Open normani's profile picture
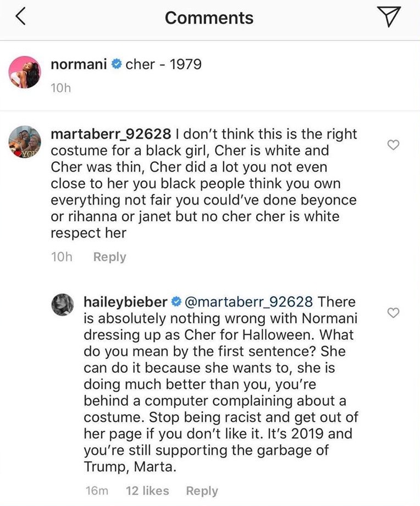This screenshot has width=420, height=506. click(x=26, y=71)
